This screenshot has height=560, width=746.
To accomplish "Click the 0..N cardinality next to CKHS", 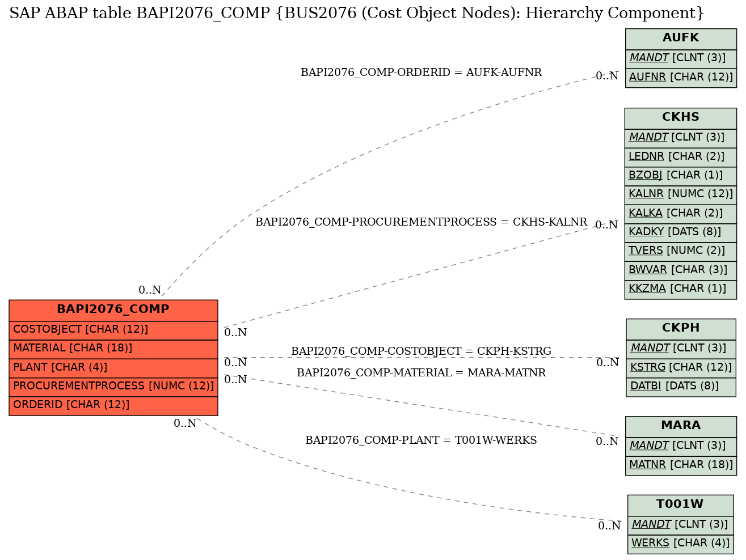I will tap(606, 225).
